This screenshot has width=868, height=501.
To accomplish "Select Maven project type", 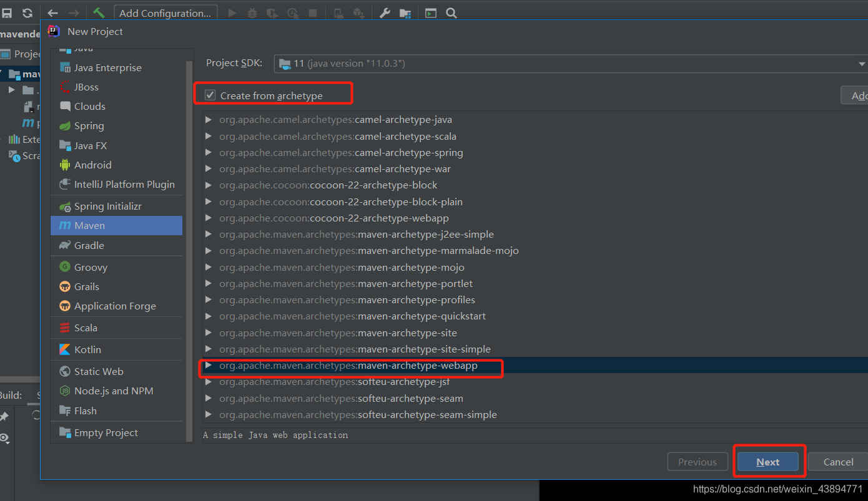I will pos(116,225).
